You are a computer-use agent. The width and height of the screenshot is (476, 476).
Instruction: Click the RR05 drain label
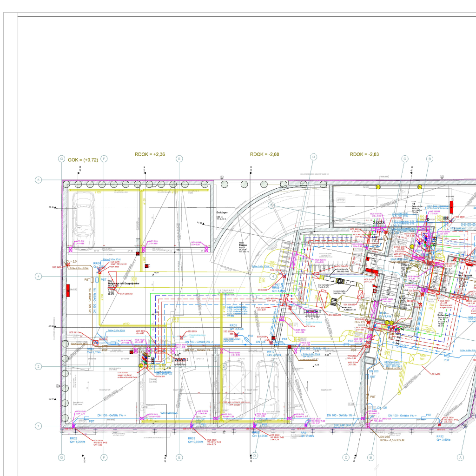click(x=233, y=325)
